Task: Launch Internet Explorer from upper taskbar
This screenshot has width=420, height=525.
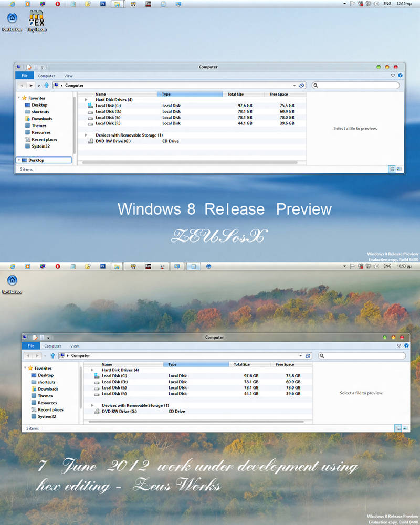Action: pos(13,4)
